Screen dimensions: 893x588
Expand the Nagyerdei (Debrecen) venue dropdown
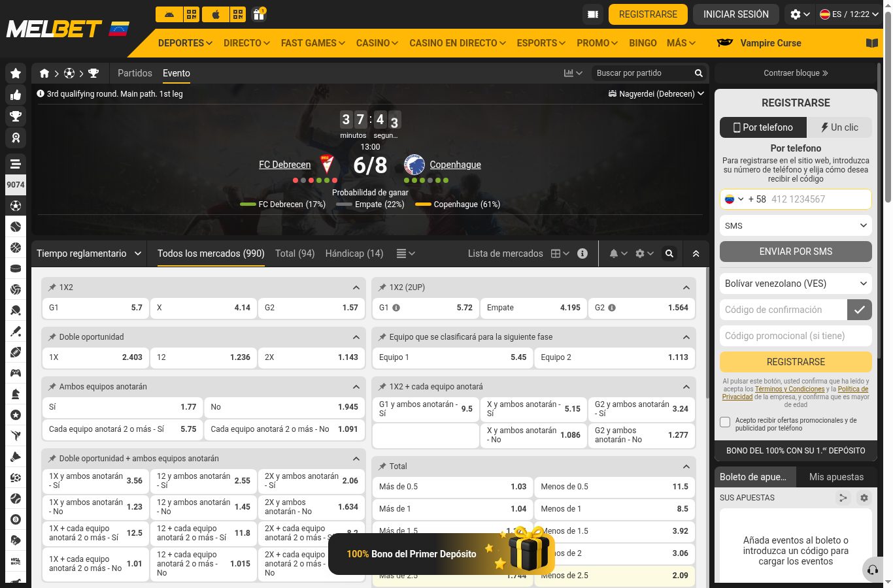tap(656, 94)
